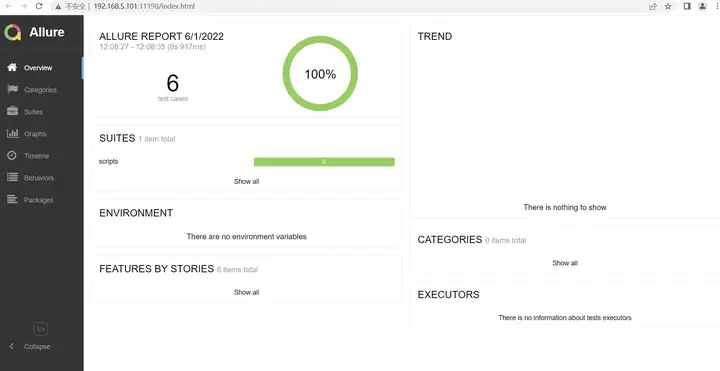
Task: Click the Behaviors list icon
Action: [12, 178]
